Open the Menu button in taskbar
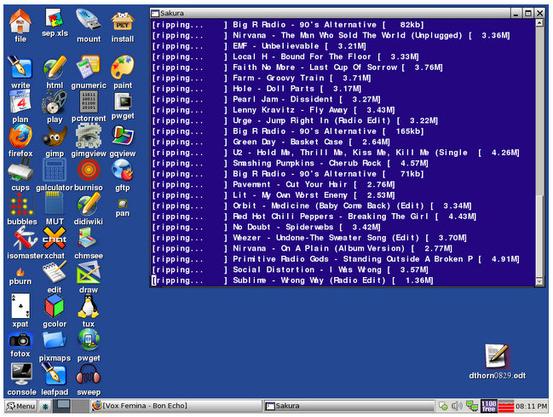 coord(21,406)
